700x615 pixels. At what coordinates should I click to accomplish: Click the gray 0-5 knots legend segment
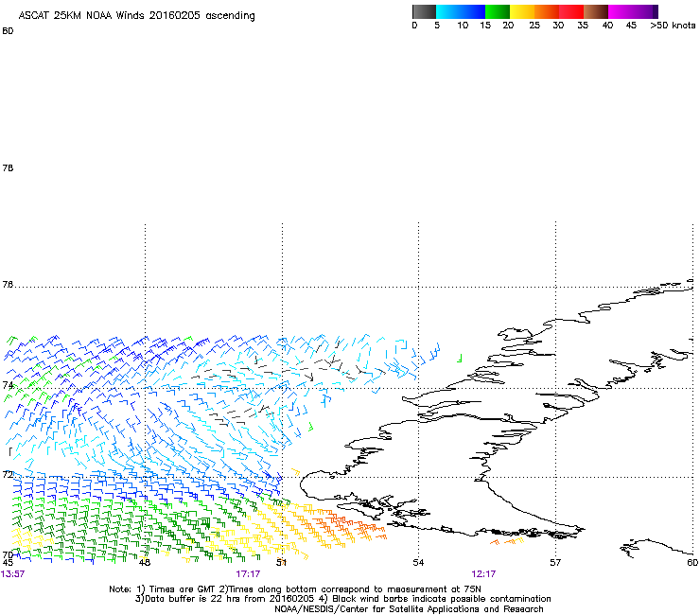tap(424, 11)
